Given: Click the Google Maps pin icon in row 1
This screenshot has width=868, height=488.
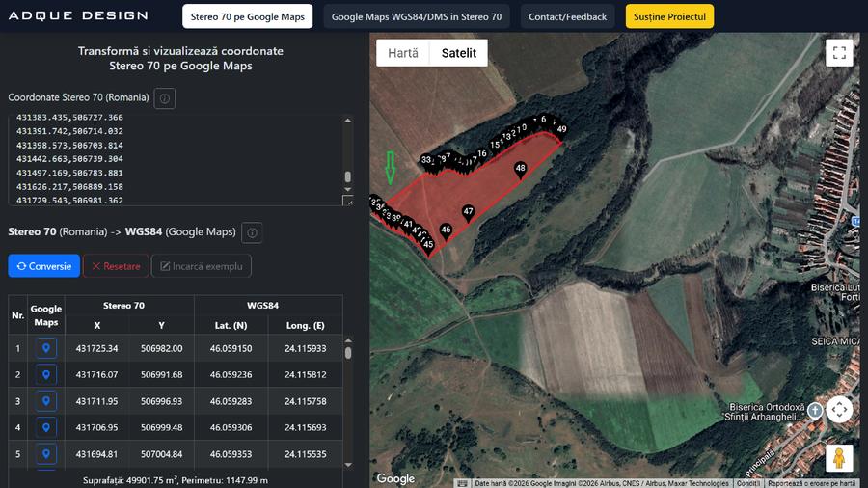Looking at the screenshot, I should pyautogui.click(x=46, y=348).
